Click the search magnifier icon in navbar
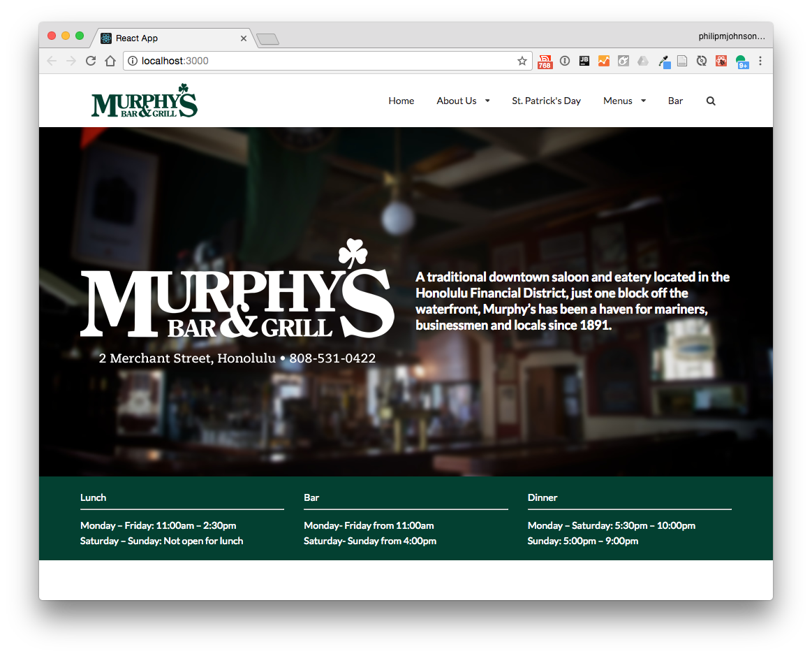Image resolution: width=812 pixels, height=656 pixels. tap(711, 101)
